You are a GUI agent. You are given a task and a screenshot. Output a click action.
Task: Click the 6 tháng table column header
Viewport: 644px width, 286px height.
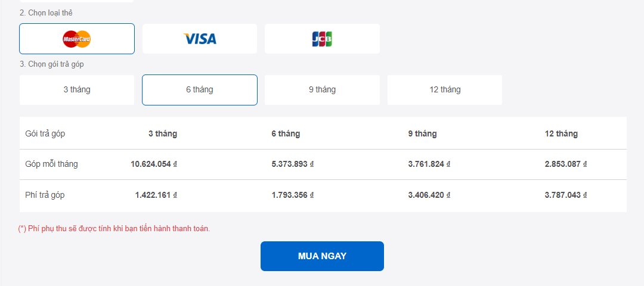click(x=286, y=134)
